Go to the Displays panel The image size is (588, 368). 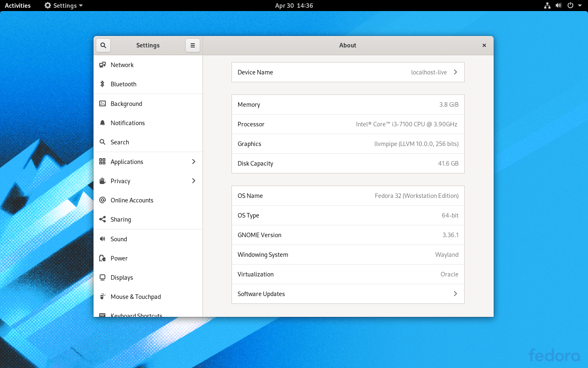[x=148, y=277]
